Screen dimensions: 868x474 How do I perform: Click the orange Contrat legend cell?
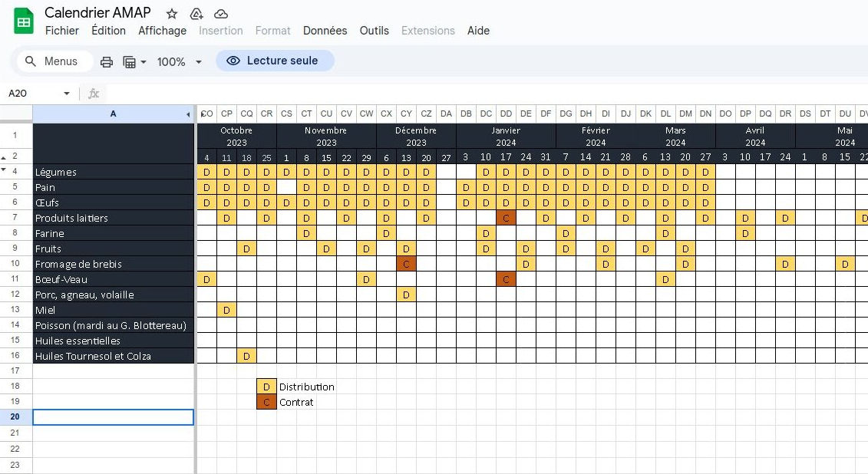coord(266,401)
